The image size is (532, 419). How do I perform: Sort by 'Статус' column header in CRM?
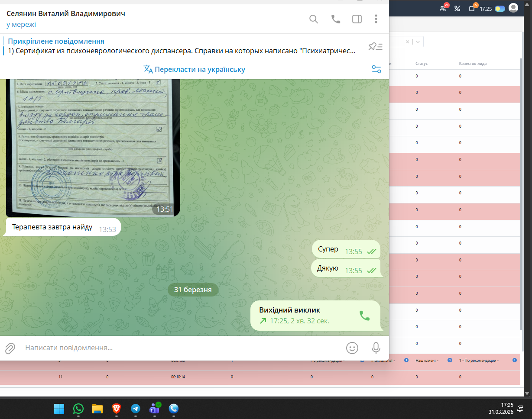pyautogui.click(x=422, y=64)
